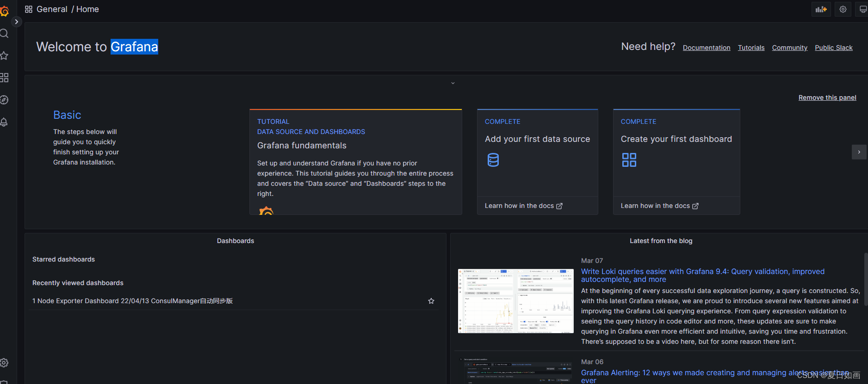The image size is (868, 384).
Task: Click Remove this panel link
Action: coord(827,98)
